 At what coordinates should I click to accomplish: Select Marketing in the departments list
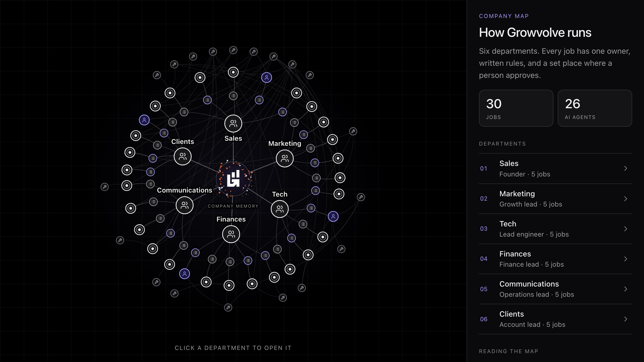(555, 199)
